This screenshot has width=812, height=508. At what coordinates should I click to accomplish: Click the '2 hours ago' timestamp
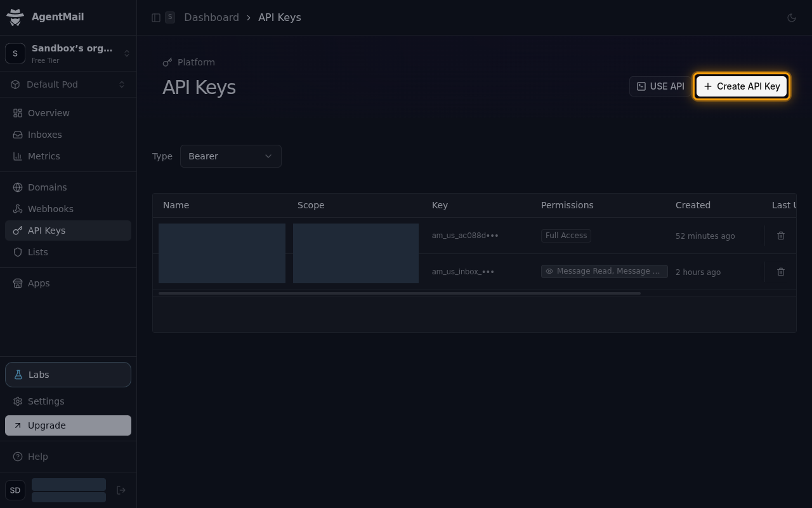pyautogui.click(x=698, y=272)
